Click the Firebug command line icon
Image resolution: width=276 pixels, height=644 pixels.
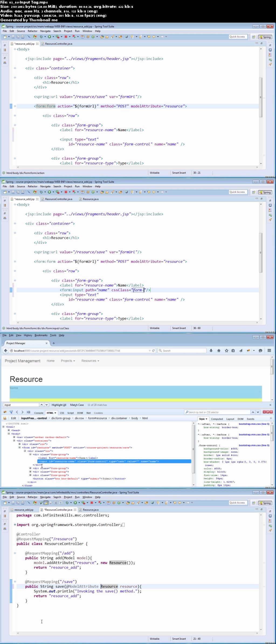click(x=28, y=412)
